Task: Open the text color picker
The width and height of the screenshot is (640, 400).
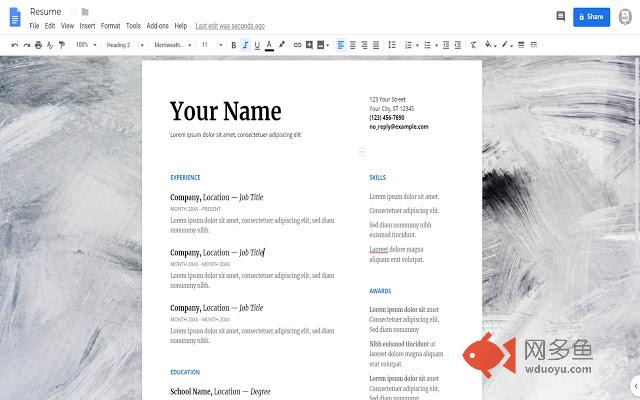Action: (269, 45)
